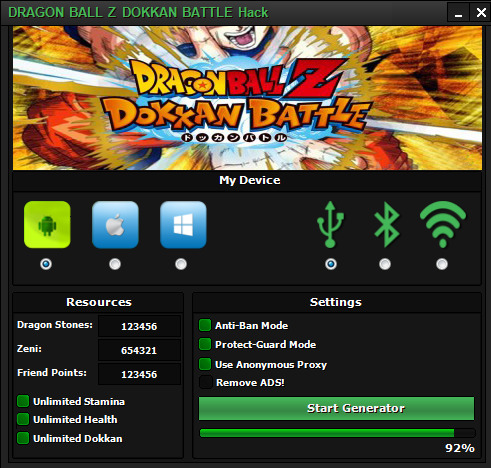Select the Windows device icon
This screenshot has height=468, width=491.
[183, 224]
